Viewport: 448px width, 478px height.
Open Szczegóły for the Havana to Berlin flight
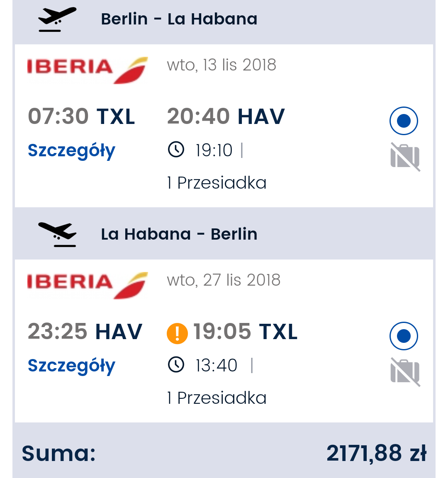[71, 366]
